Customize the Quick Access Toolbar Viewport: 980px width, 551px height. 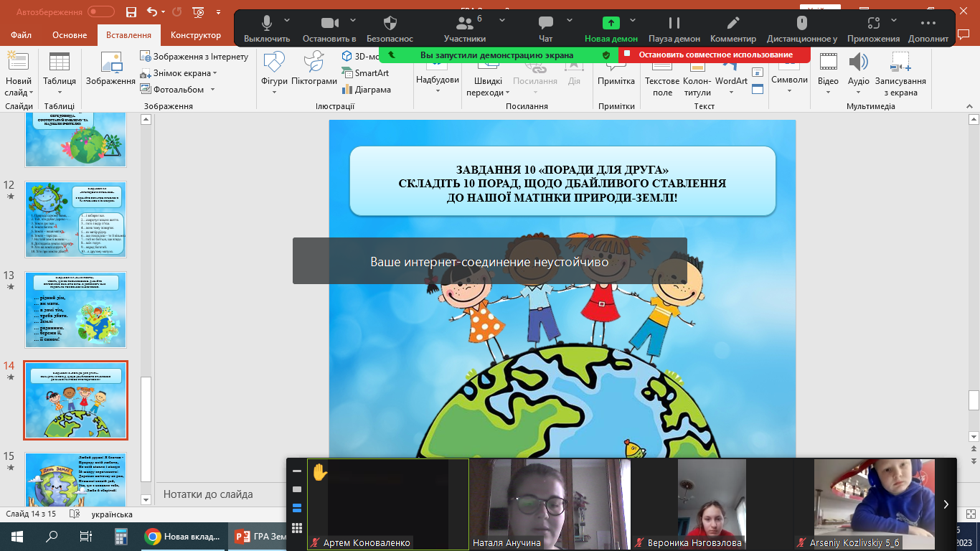point(219,13)
